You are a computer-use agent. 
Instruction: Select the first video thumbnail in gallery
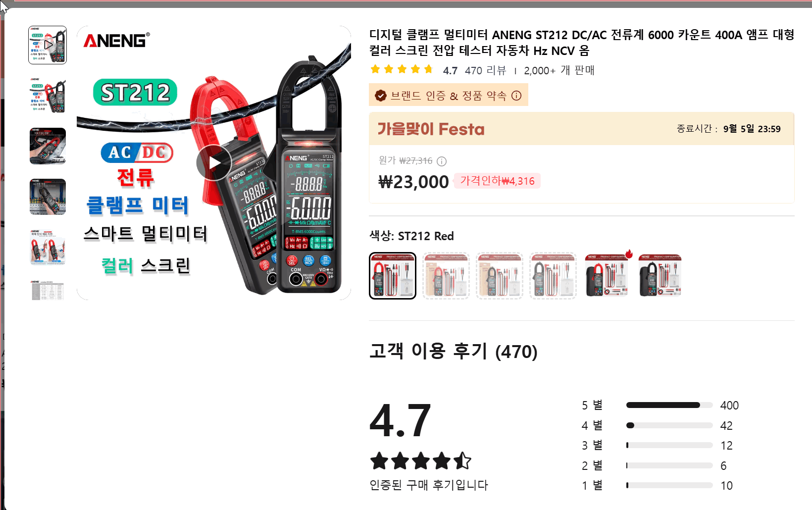48,45
